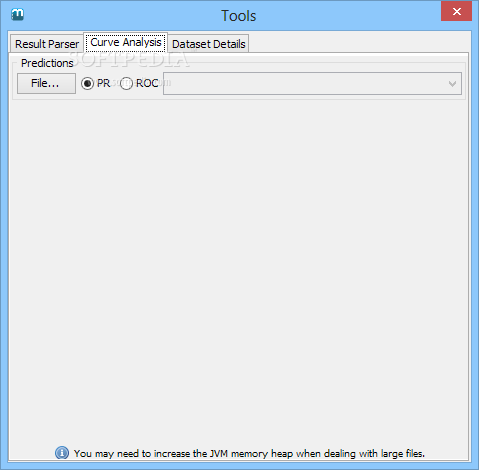Viewport: 479px width, 470px height.
Task: Click the blue info icon beside JVM message
Action: [x=62, y=453]
